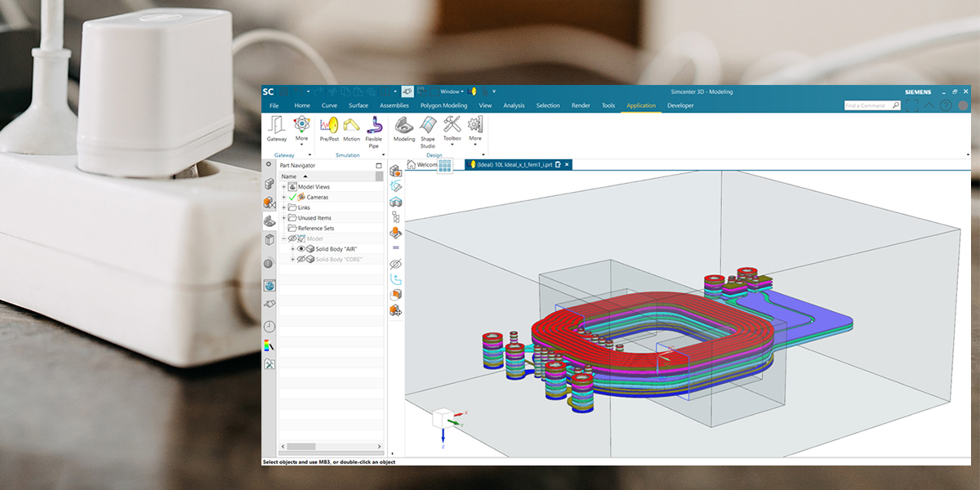Open the Window menu in title bar
Screen dimensions: 980x490
point(452,91)
